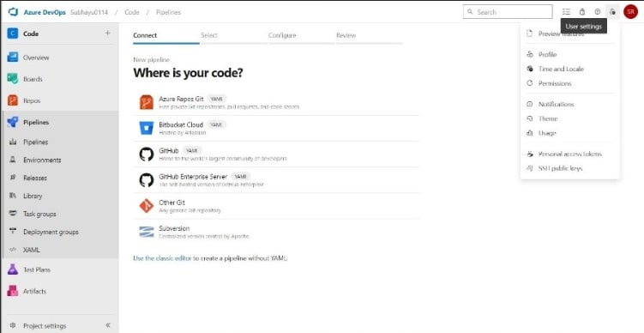Go to Subhayu0114 organization breadcrumb
Screen dimensions: 644x333
tap(89, 12)
